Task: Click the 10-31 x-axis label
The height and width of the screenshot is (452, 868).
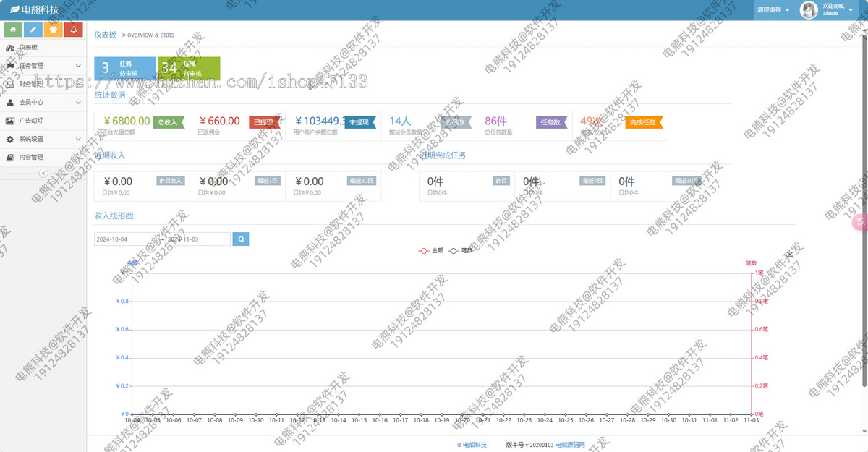Action: 690,420
